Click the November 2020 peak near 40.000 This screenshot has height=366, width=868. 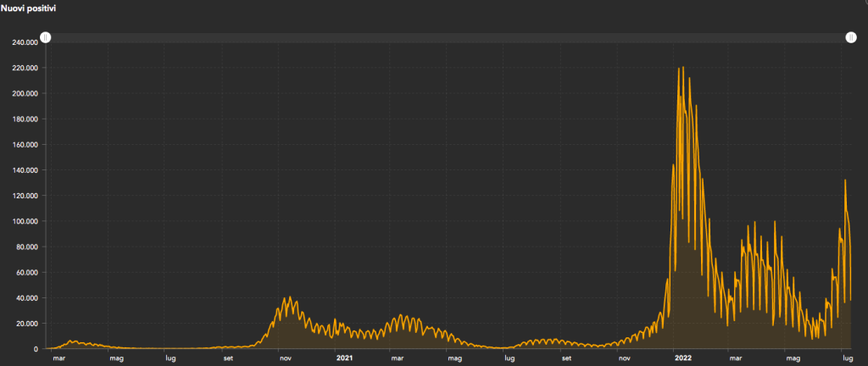(290, 297)
